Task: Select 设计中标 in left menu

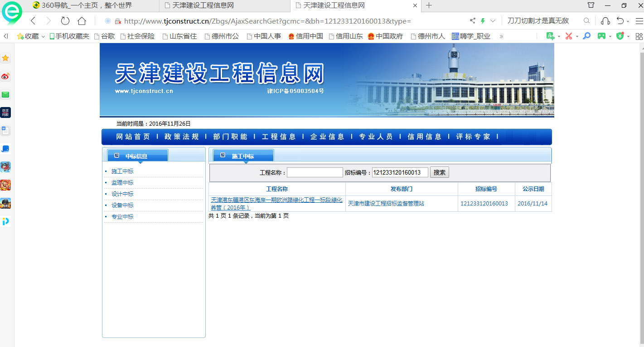Action: pos(122,194)
